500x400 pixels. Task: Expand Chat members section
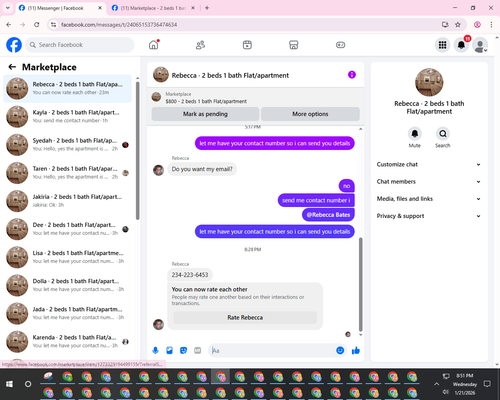pos(429,182)
